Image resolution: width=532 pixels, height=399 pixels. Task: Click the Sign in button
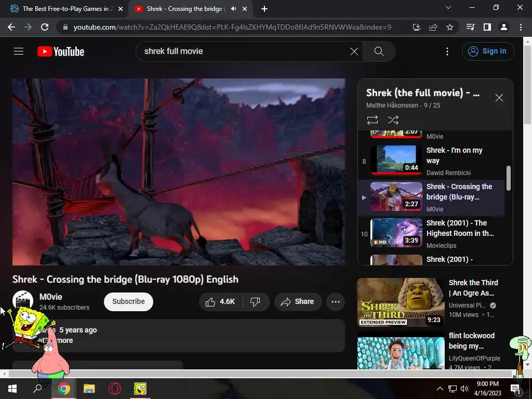(x=488, y=51)
